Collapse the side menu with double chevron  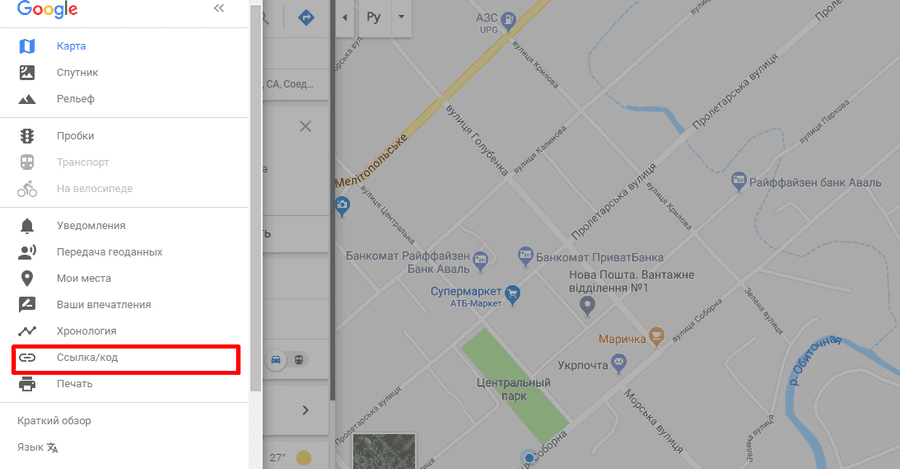tap(219, 8)
